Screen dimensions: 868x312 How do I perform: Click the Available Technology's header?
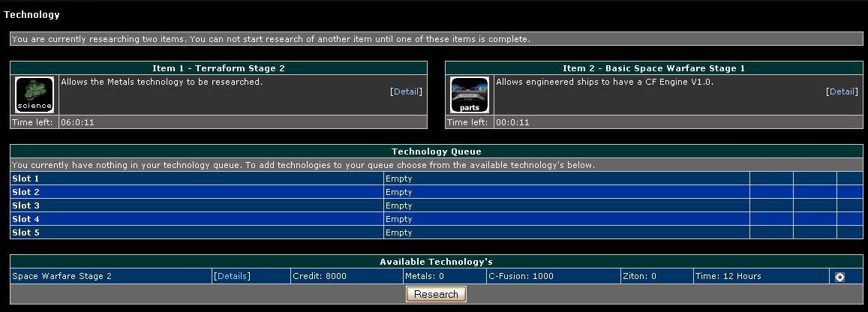click(x=436, y=262)
